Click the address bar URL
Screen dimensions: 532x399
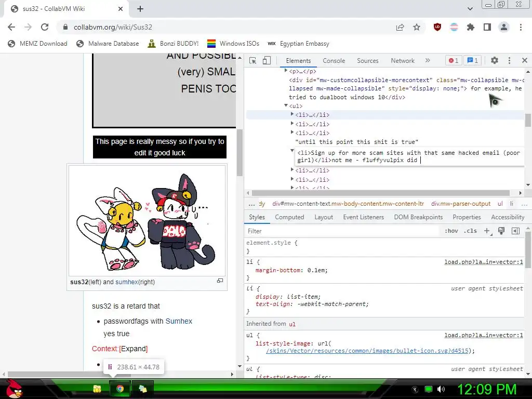[113, 27]
